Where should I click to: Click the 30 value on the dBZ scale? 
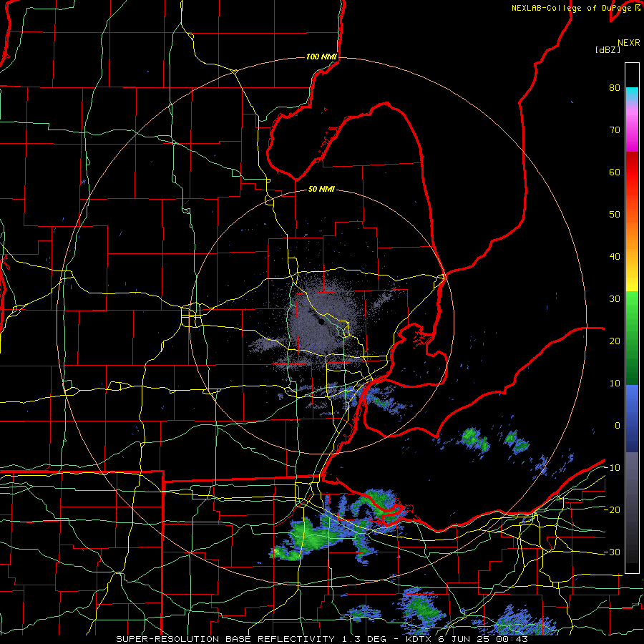tap(615, 299)
